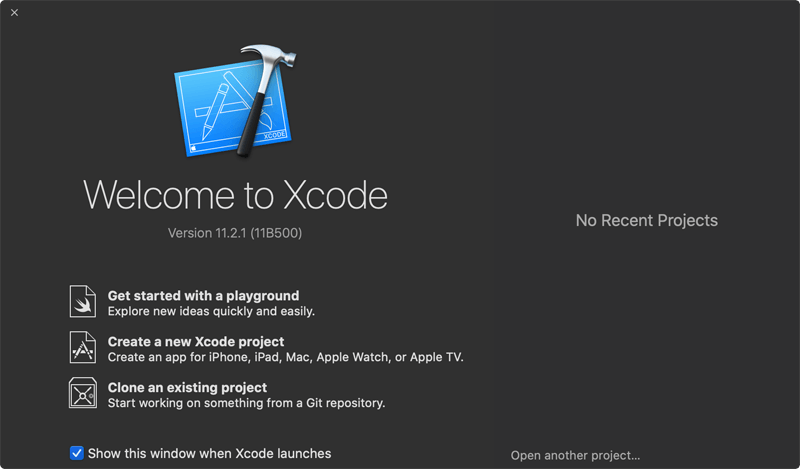Click the Version 11.2.1 (11B500) text
800x469 pixels.
pyautogui.click(x=235, y=233)
